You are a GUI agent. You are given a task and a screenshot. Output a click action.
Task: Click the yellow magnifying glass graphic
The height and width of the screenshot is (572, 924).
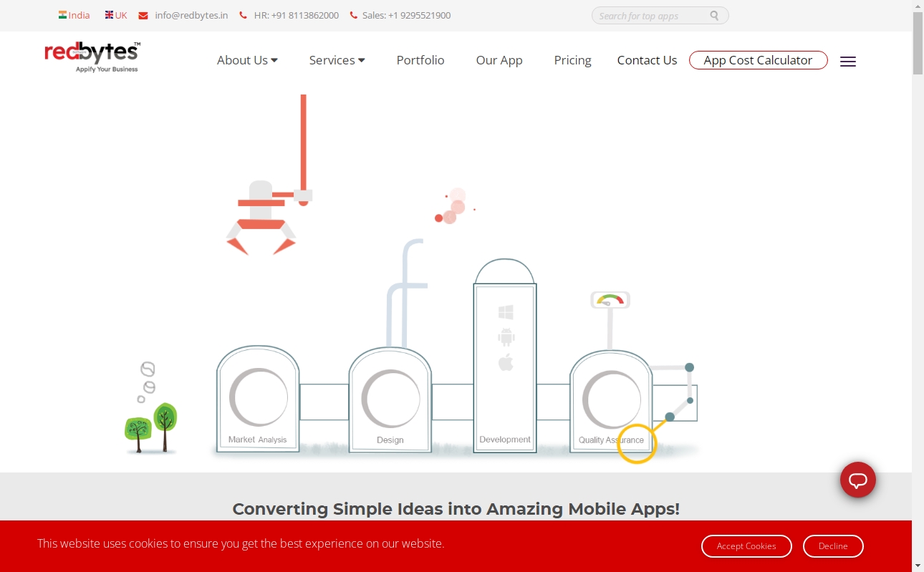637,443
